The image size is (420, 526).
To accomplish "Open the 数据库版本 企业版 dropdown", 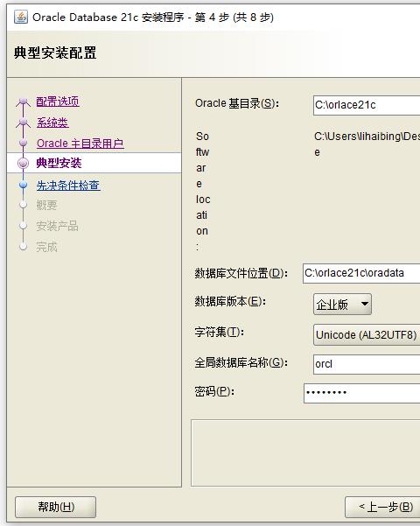I will point(342,305).
